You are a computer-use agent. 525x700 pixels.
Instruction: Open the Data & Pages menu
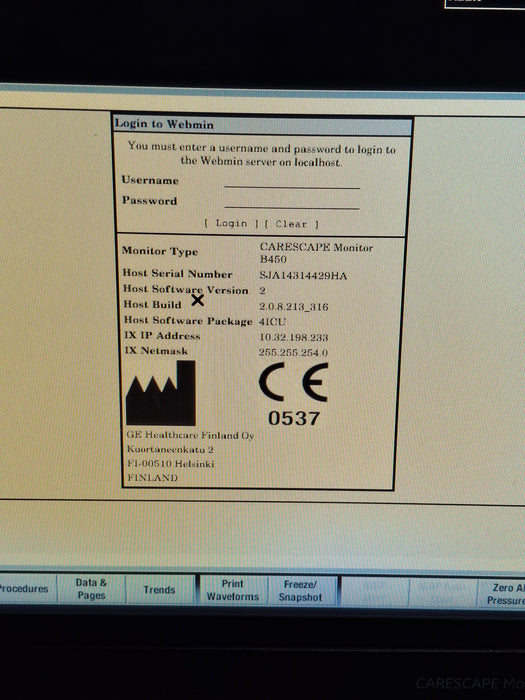point(92,589)
